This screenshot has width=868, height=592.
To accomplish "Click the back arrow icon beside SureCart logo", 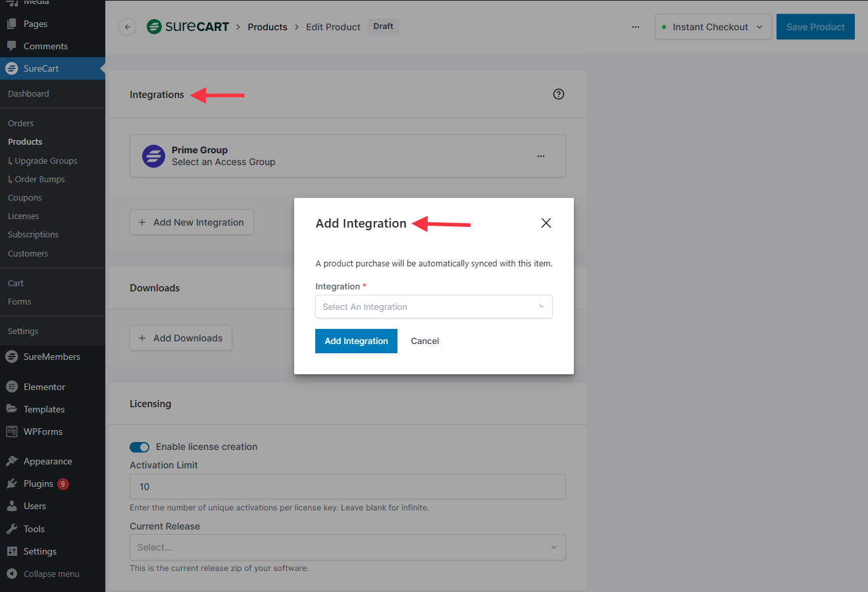I will point(128,27).
